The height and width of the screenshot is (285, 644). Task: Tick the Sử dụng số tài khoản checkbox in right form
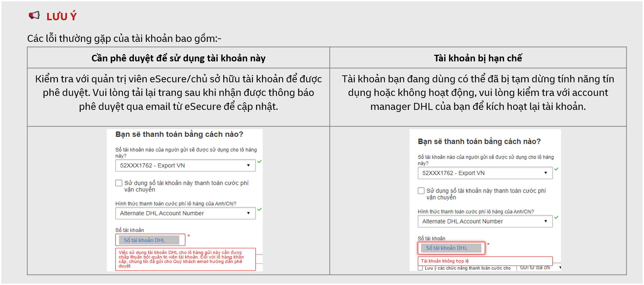point(421,191)
